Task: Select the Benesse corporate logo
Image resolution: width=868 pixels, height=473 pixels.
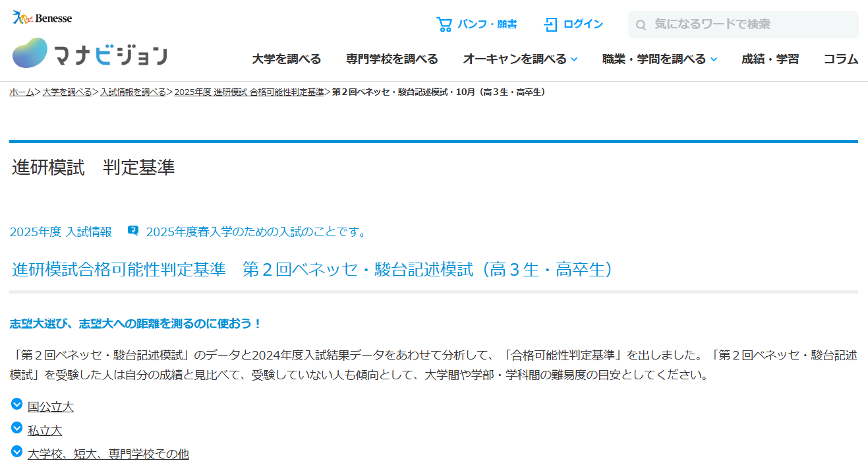Action: [42, 18]
